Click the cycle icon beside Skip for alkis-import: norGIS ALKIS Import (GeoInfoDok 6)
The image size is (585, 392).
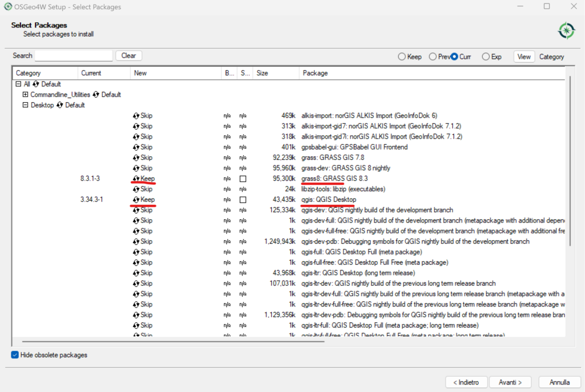coord(136,116)
